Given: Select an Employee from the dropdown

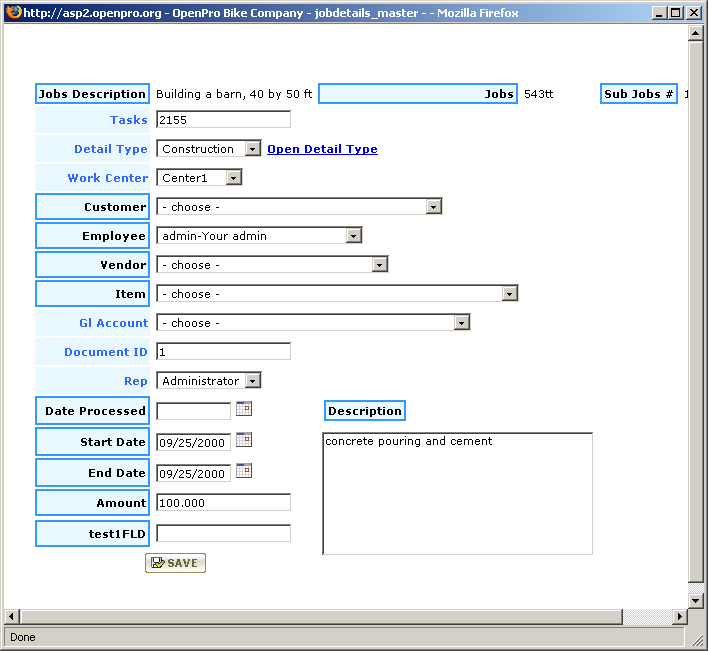Looking at the screenshot, I should [353, 236].
